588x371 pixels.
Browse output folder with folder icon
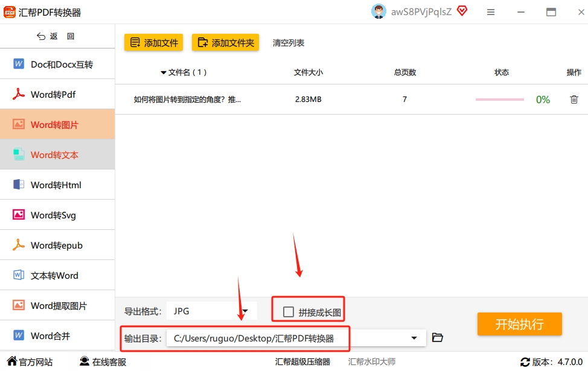(x=437, y=337)
